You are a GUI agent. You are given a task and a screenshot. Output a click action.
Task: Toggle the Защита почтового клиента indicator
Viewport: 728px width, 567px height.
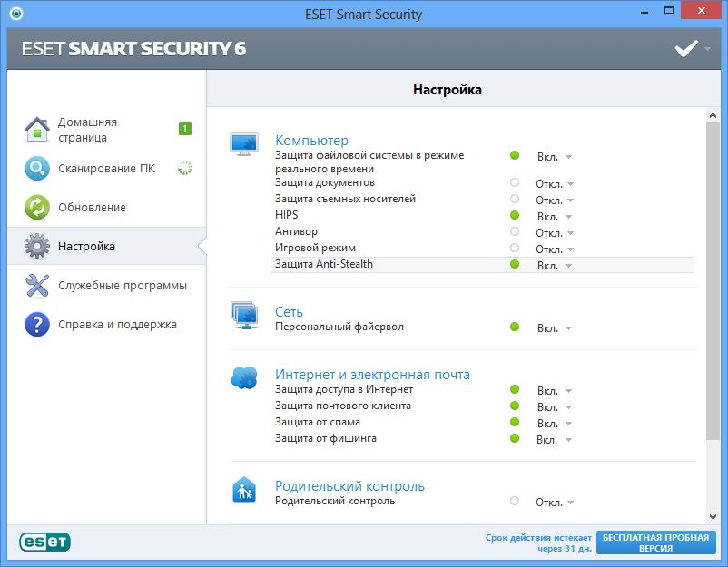[515, 406]
